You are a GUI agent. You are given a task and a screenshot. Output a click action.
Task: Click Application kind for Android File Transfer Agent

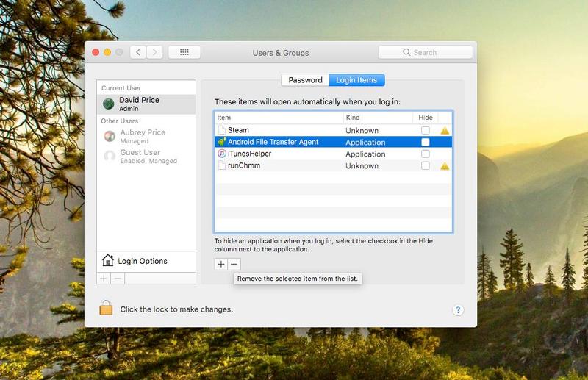365,142
